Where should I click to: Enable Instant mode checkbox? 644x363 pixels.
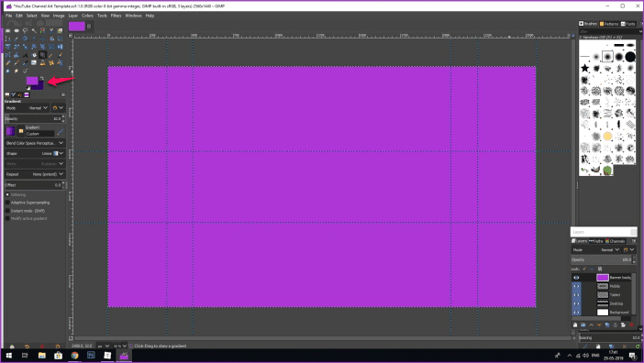(x=7, y=211)
